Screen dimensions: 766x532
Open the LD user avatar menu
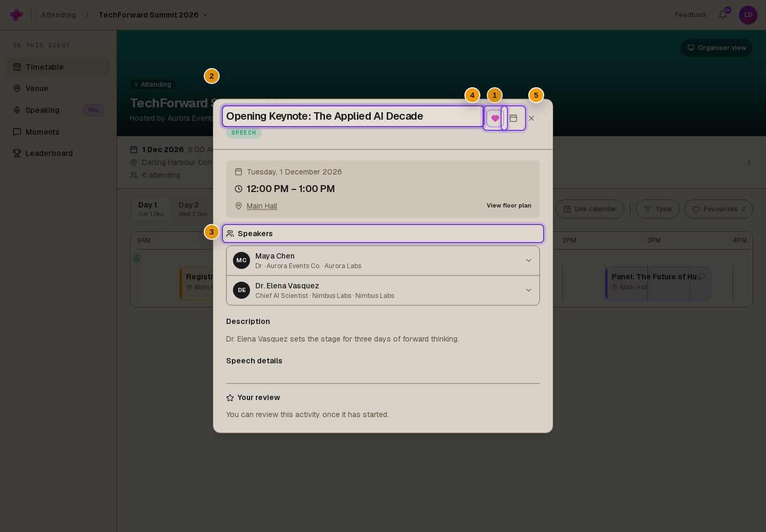pos(748,15)
